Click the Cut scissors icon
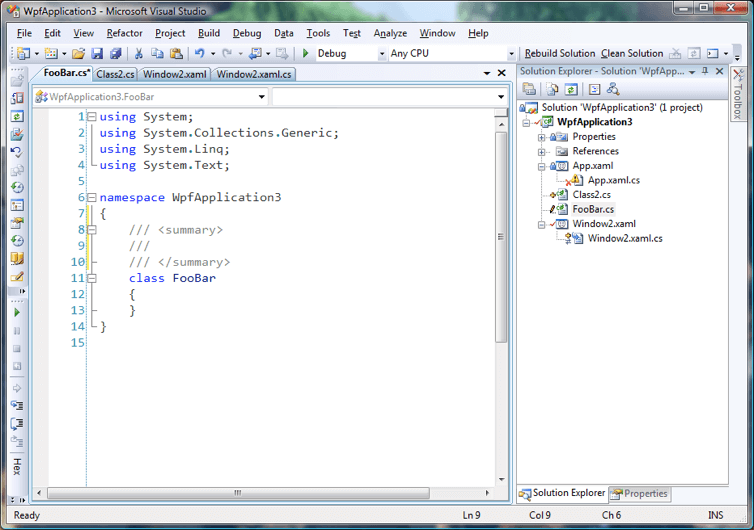This screenshot has width=754, height=530. (x=139, y=54)
